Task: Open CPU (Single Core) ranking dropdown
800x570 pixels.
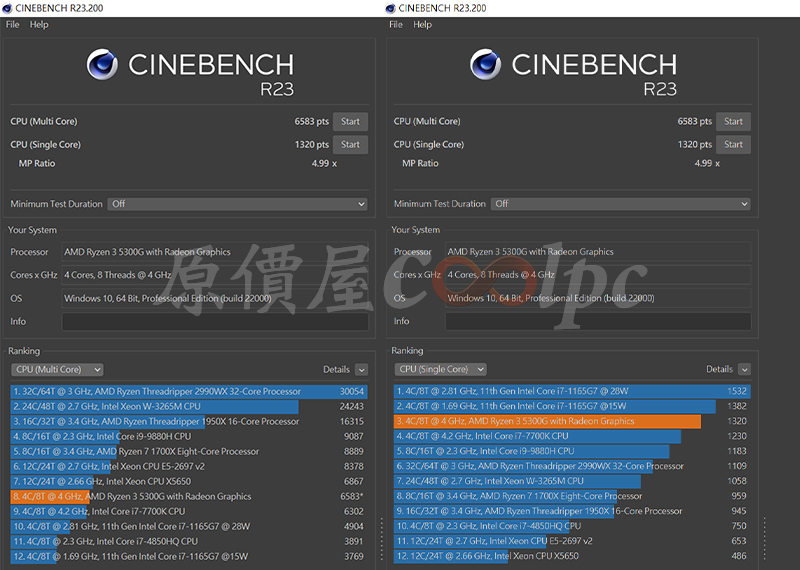Action: 440,369
